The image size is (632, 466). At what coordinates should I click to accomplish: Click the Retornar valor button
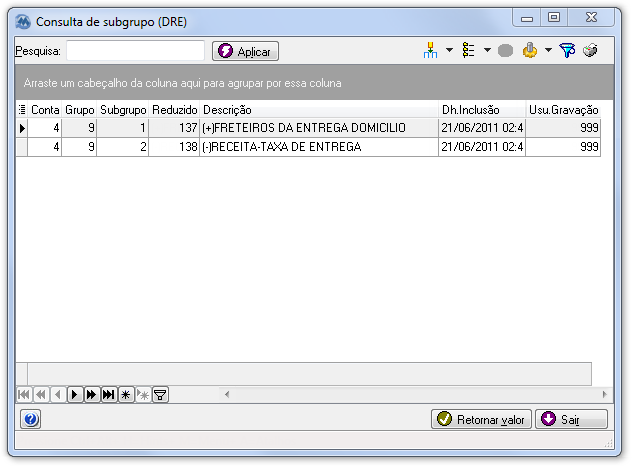[x=481, y=419]
